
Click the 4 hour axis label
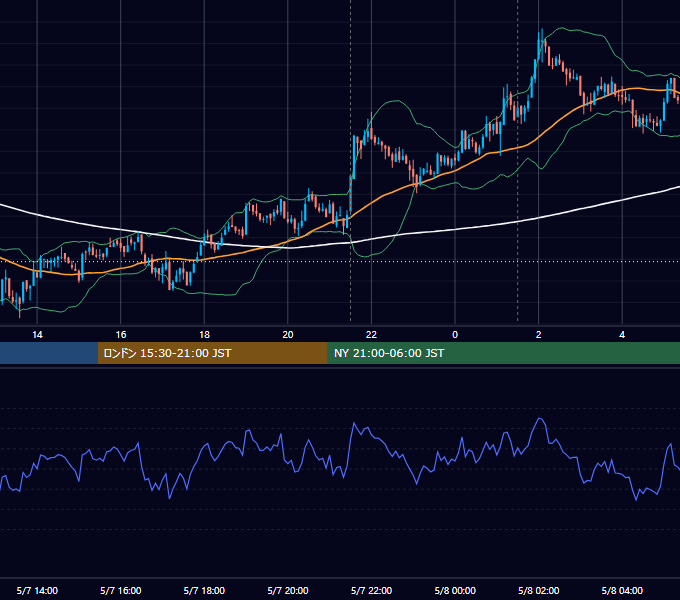click(622, 335)
